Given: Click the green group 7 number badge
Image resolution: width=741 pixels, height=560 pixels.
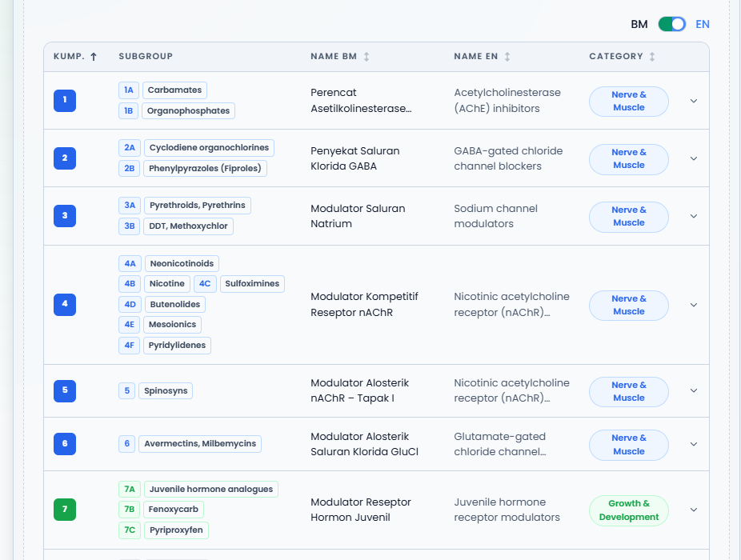Looking at the screenshot, I should coord(65,510).
